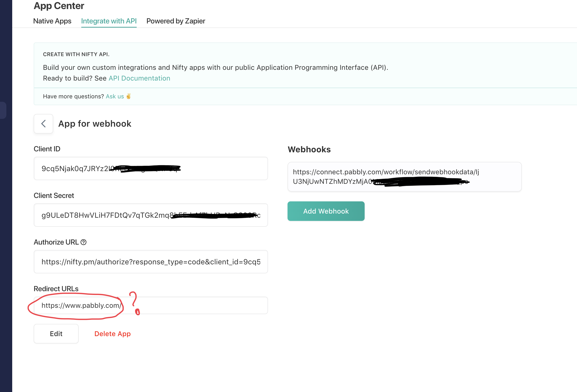Click the Add Webhook button
The image size is (577, 392).
(x=326, y=211)
